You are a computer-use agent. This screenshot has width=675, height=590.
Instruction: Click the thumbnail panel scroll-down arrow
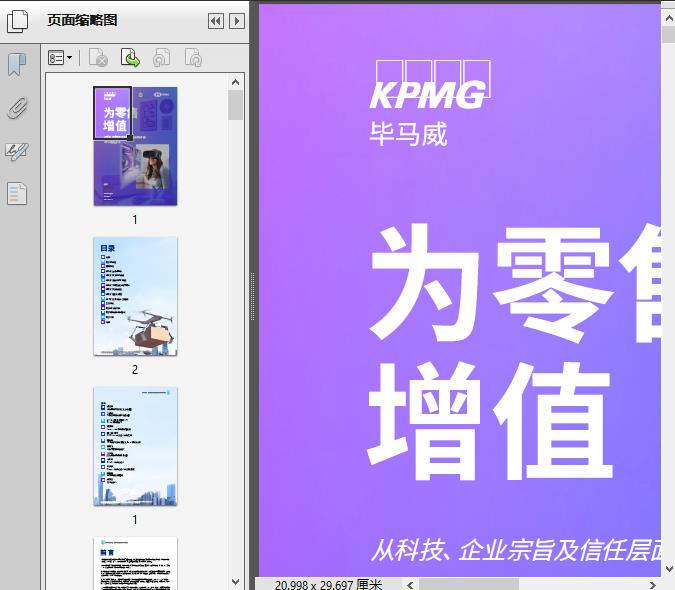tap(235, 582)
